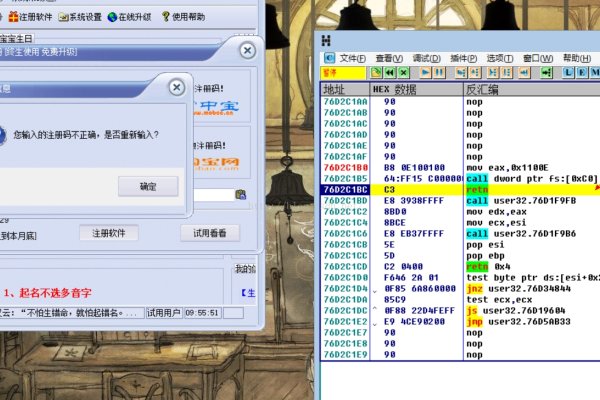Select address 76D2C1AA in the 地址 column
600x400 pixels.
pyautogui.click(x=346, y=102)
